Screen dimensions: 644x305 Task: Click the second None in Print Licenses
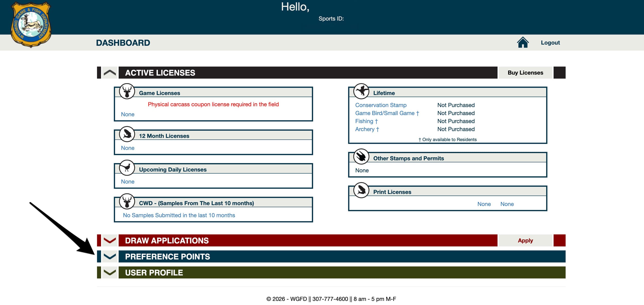pos(507,204)
